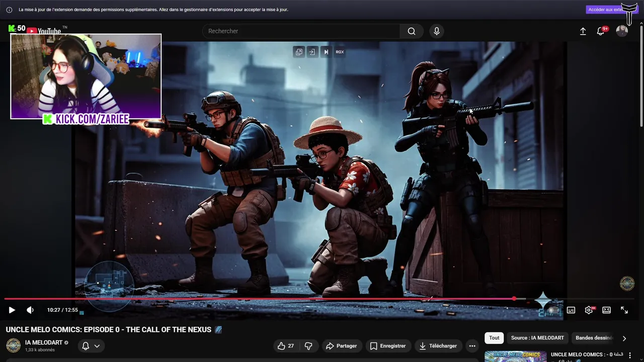The width and height of the screenshot is (644, 362).
Task: Click the search magnifier button
Action: (x=412, y=31)
